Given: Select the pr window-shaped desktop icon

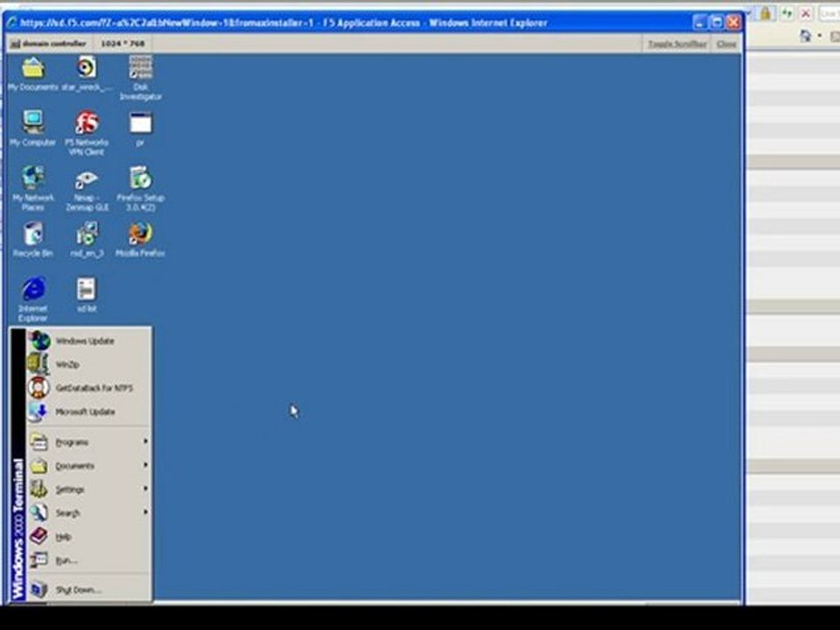Looking at the screenshot, I should (140, 129).
